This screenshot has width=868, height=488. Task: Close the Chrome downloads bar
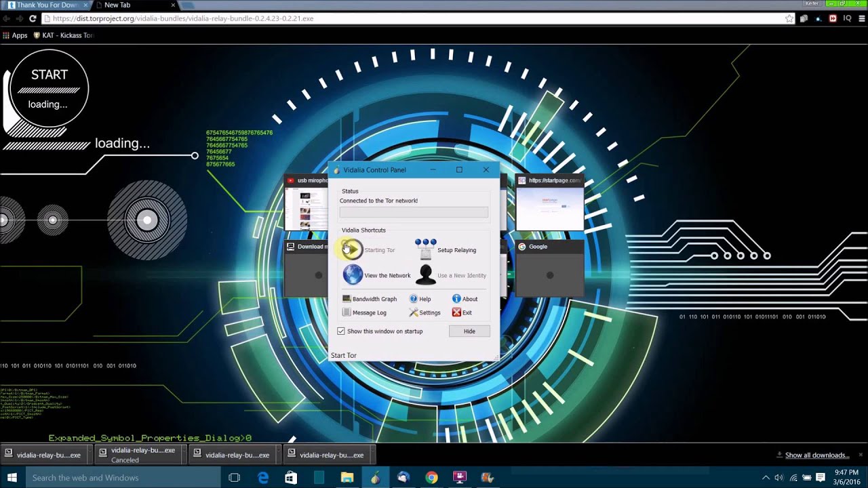[861, 455]
